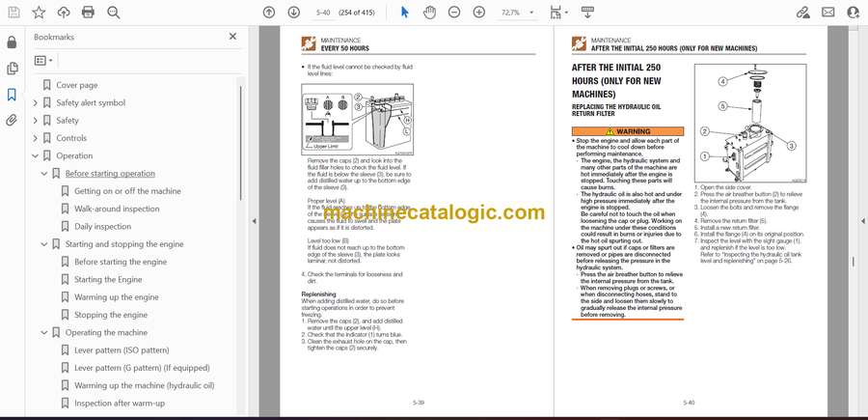
Task: Open the Safety alert symbol bookmark
Action: tap(91, 102)
